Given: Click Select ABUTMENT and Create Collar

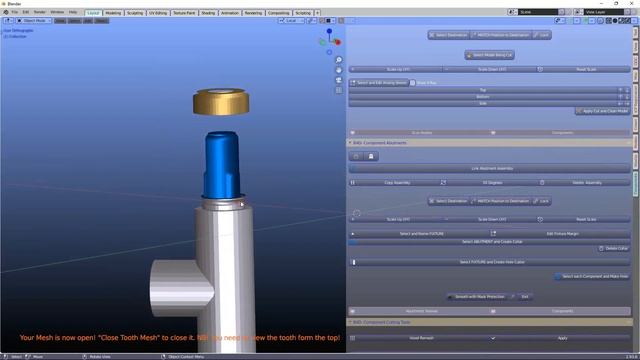Looking at the screenshot, I should click(489, 242).
